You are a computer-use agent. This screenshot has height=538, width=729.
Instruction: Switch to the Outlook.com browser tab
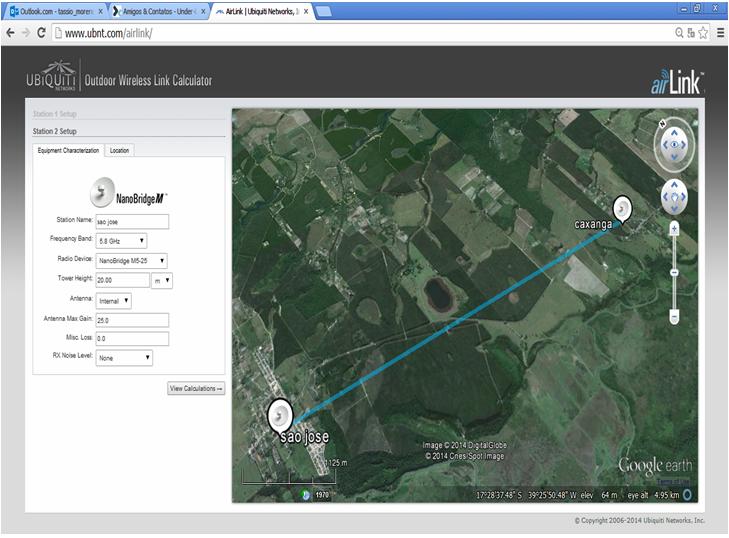(x=54, y=12)
